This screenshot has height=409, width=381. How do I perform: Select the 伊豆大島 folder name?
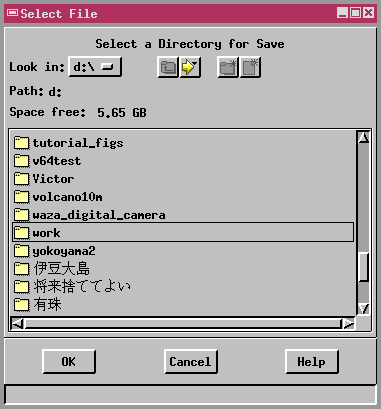pos(62,269)
